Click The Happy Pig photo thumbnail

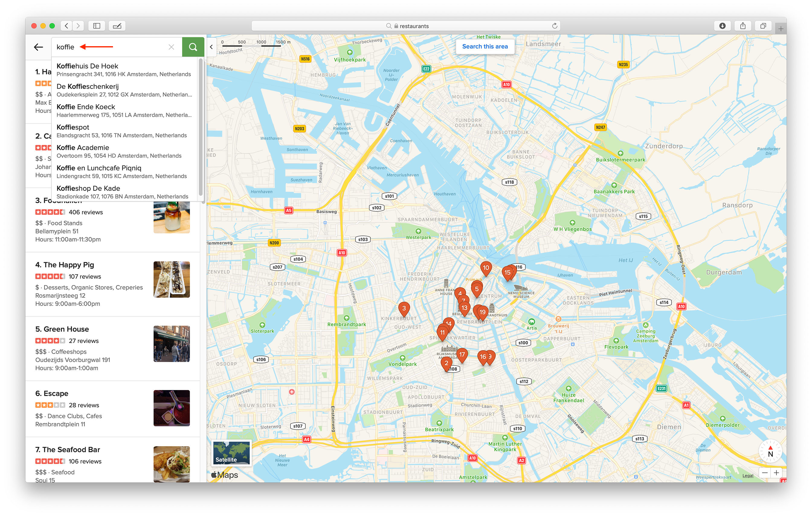point(172,279)
